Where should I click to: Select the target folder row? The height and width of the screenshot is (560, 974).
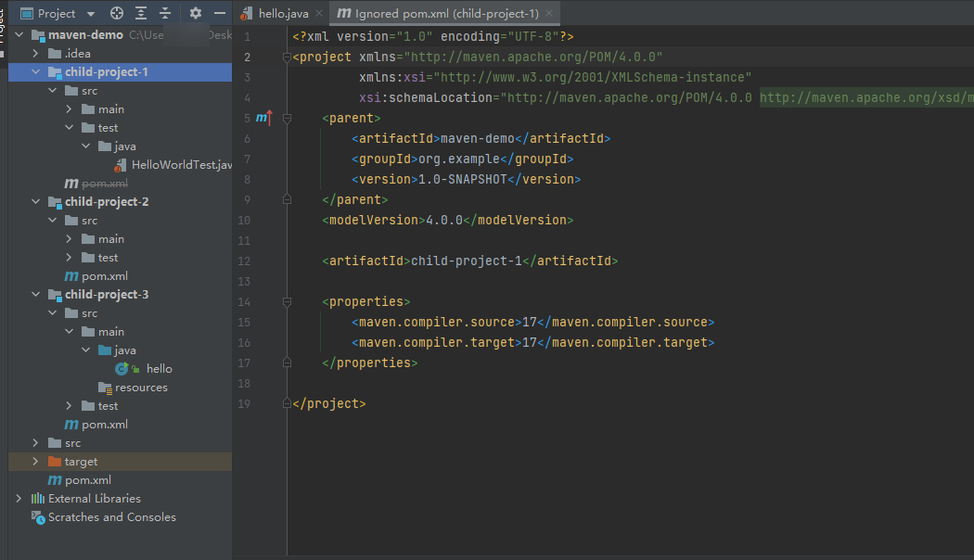120,462
